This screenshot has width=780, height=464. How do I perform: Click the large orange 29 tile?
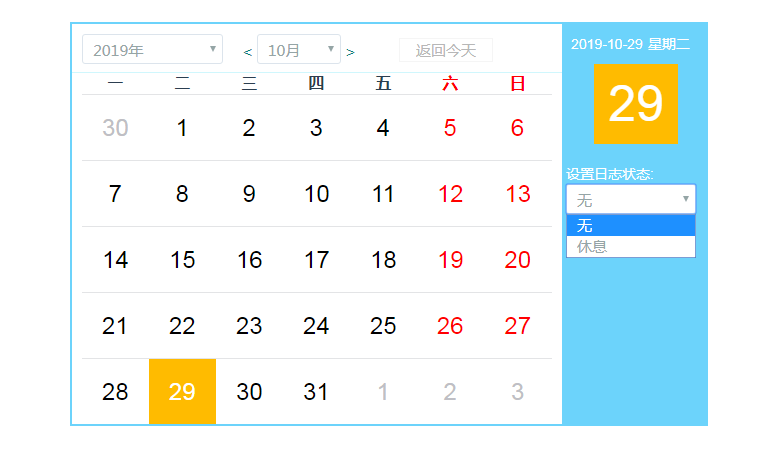[x=636, y=103]
